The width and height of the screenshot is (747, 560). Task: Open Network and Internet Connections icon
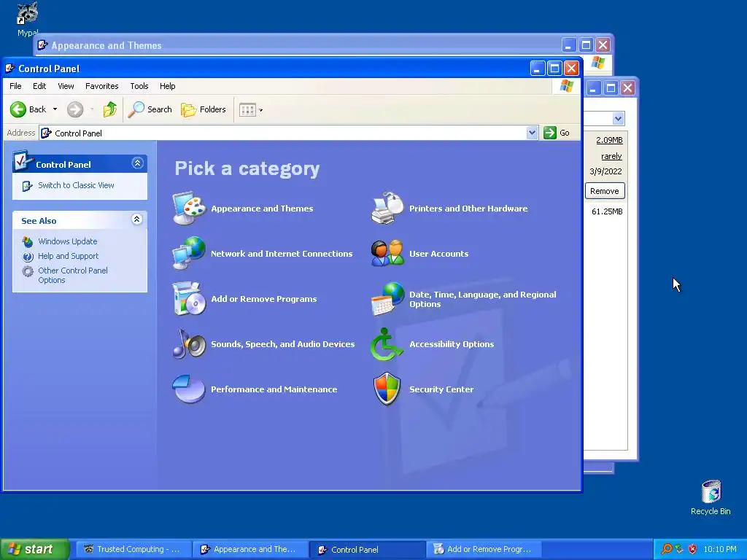189,253
